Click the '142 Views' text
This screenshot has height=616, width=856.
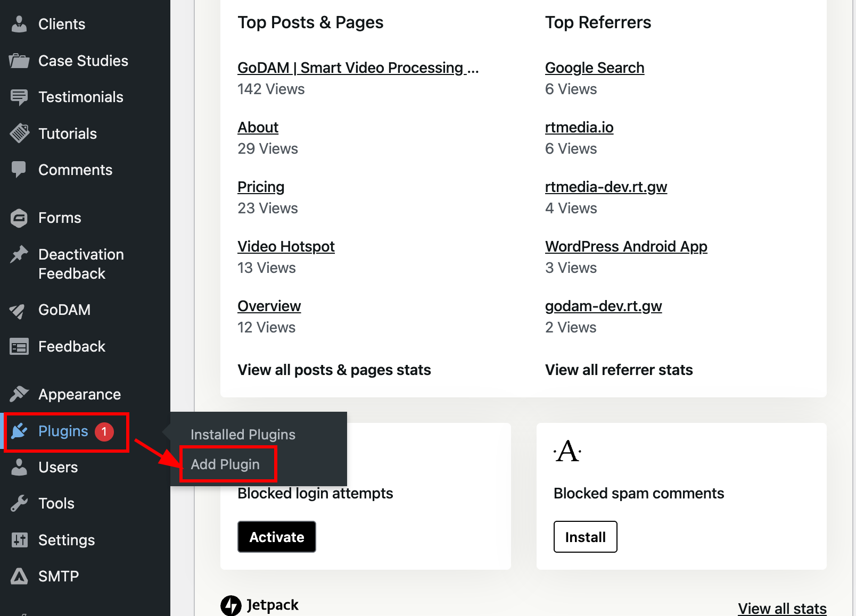pyautogui.click(x=271, y=89)
